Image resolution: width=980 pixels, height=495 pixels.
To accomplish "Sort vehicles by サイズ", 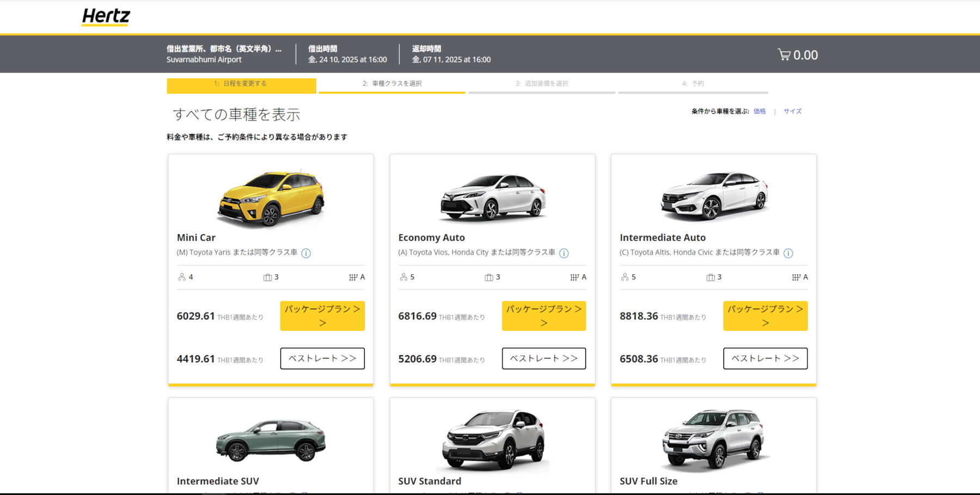I will click(x=793, y=112).
